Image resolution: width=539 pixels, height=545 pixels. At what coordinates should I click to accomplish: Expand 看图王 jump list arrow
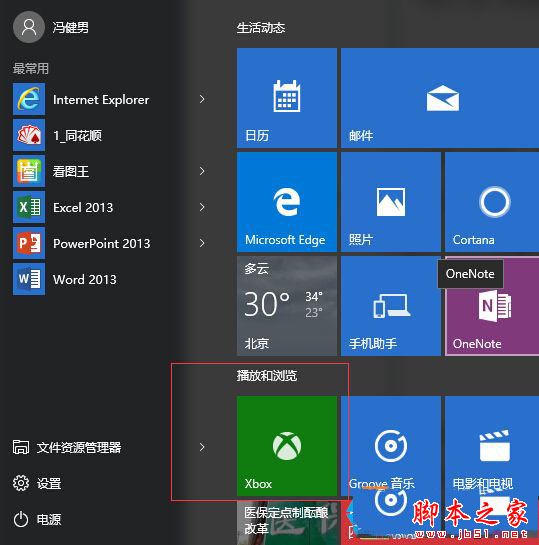coord(202,171)
